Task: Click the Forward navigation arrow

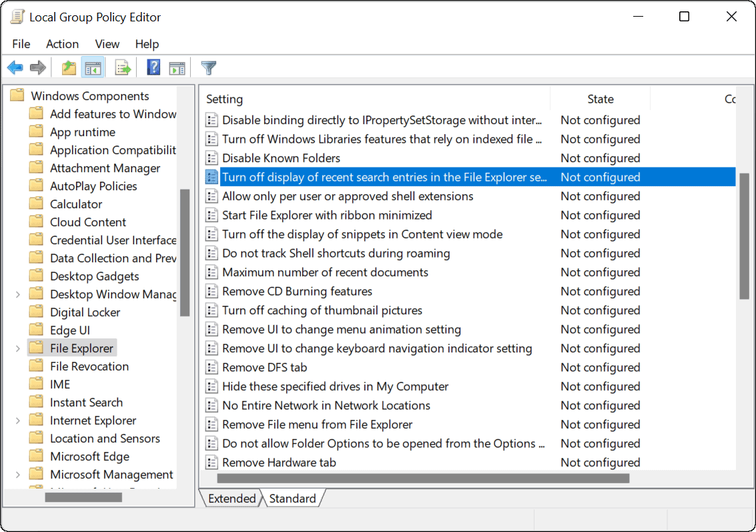Action: [x=37, y=67]
